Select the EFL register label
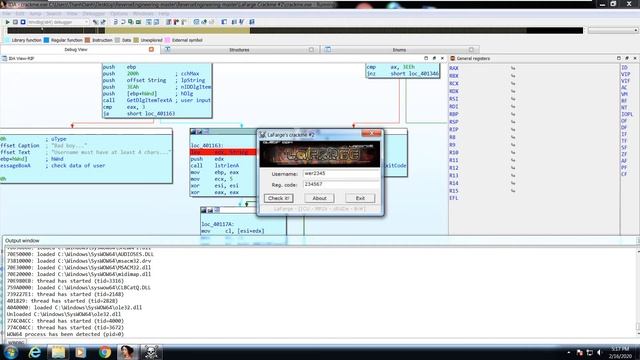Viewport: 640px width, 360px height. [454, 198]
